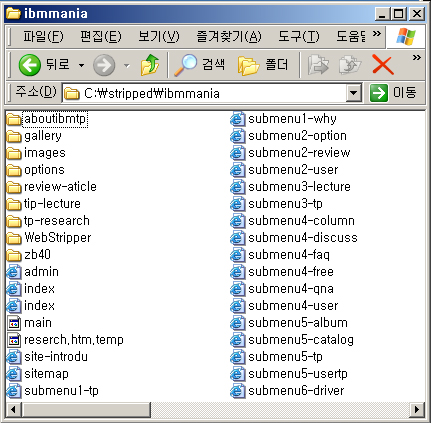Select the submenu4-user file name
The image size is (431, 423).
point(293,306)
